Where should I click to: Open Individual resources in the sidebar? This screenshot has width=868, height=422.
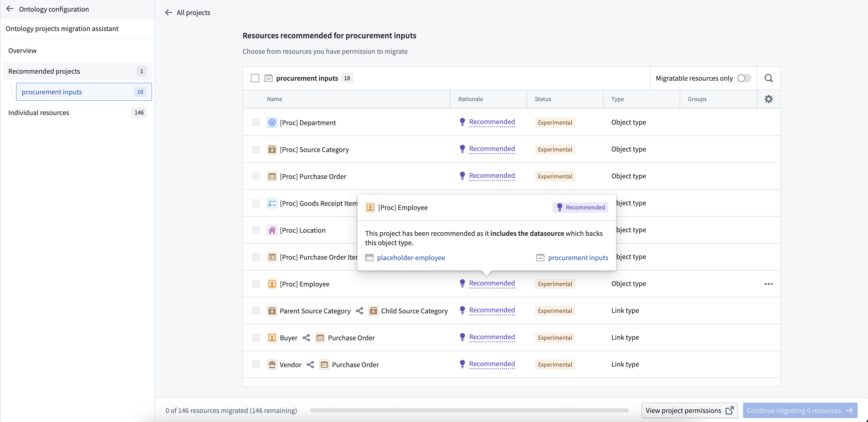click(39, 112)
